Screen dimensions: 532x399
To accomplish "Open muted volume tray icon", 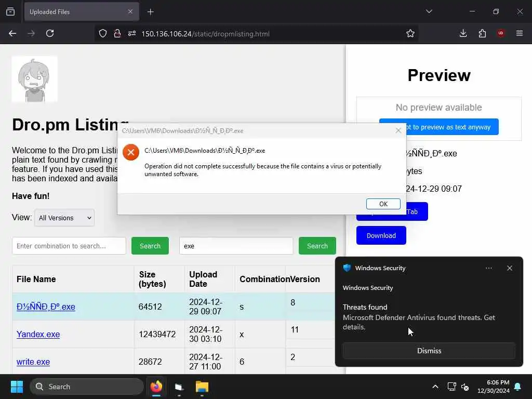I will pyautogui.click(x=465, y=387).
